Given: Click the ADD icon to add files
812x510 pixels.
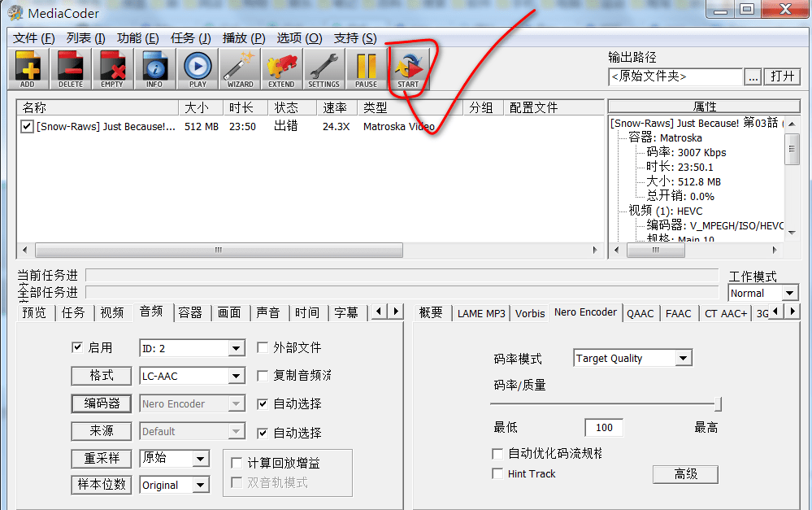Looking at the screenshot, I should 28,68.
